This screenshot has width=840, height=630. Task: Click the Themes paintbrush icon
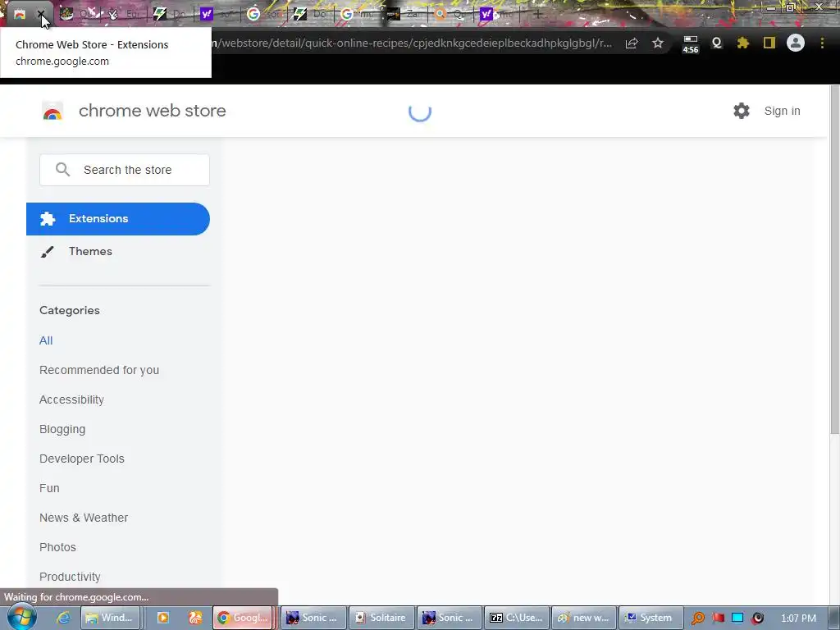(x=47, y=252)
